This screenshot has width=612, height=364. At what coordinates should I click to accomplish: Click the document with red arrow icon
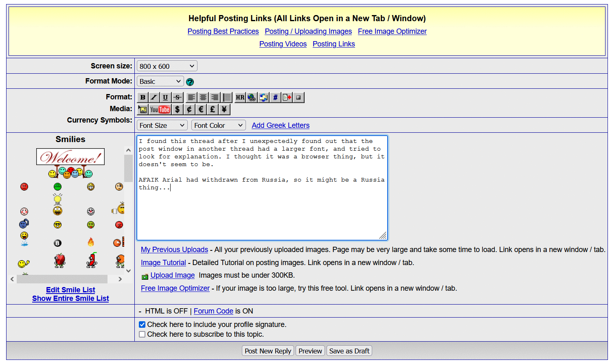point(287,97)
